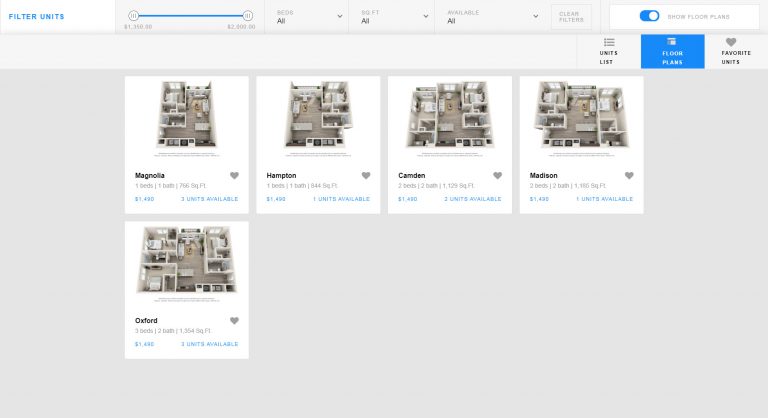Click Camden's 2 Units Available link
This screenshot has height=418, width=768.
pos(473,199)
